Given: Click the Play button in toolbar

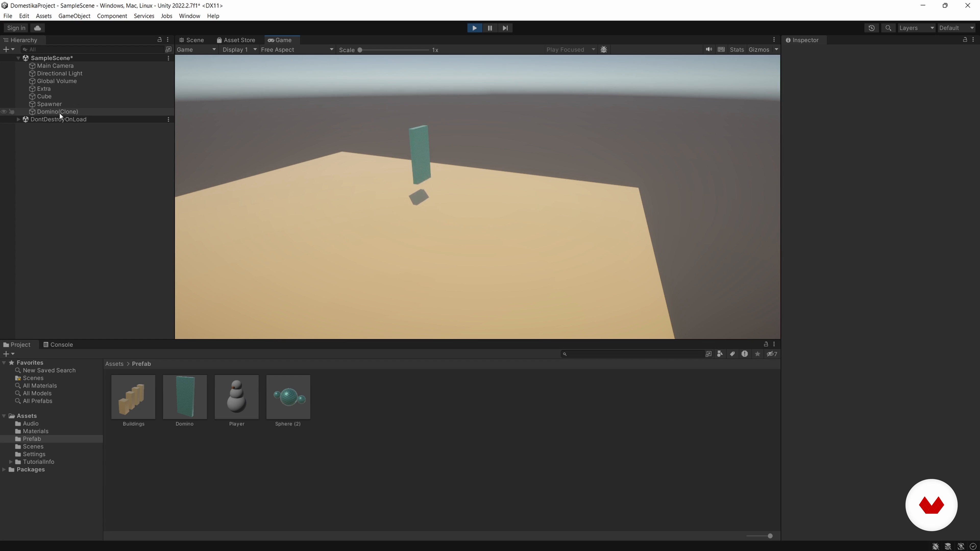Looking at the screenshot, I should 474,28.
